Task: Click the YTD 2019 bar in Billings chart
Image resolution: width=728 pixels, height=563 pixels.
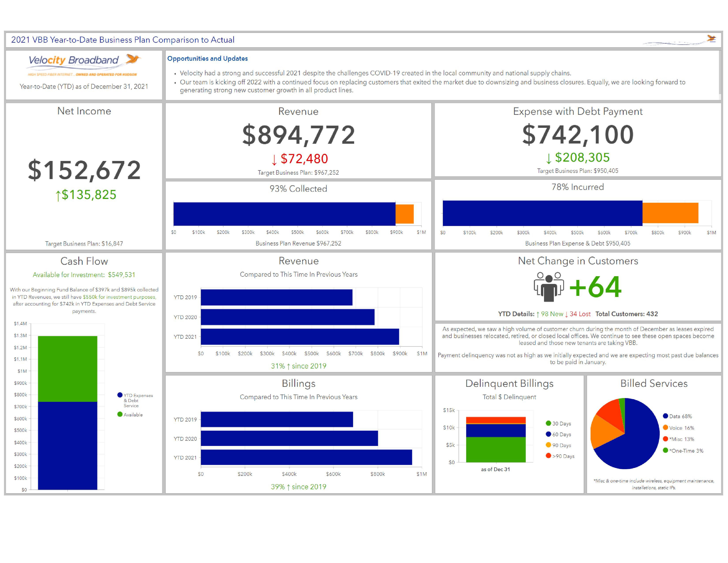Action: point(277,419)
